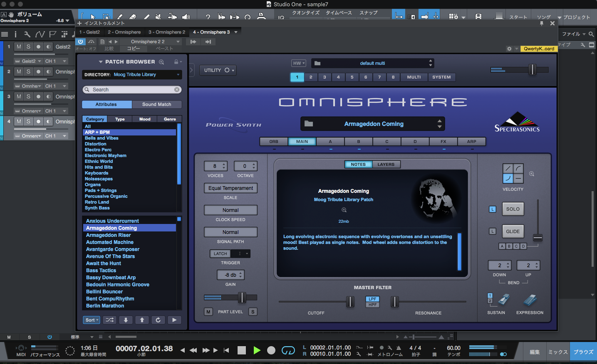Open the Directory Moog Tribute Library dropdown
Viewport: 597px width, 364px height.
132,75
